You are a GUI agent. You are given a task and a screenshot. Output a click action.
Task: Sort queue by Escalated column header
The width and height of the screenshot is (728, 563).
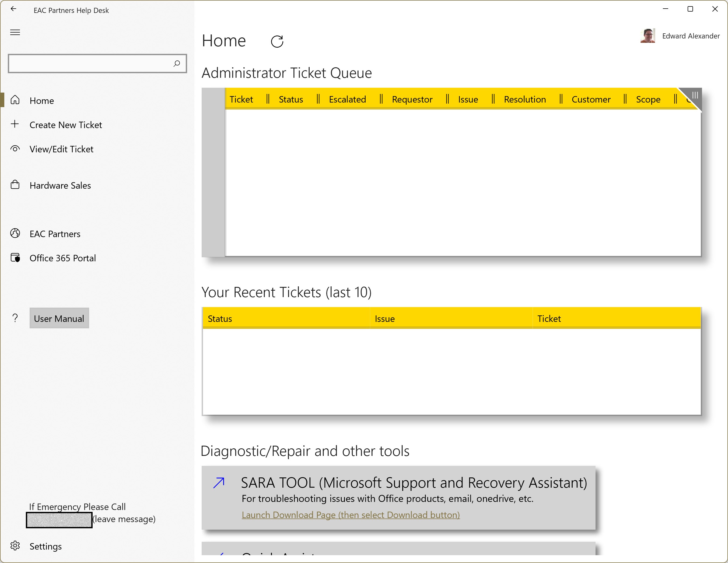click(x=347, y=99)
